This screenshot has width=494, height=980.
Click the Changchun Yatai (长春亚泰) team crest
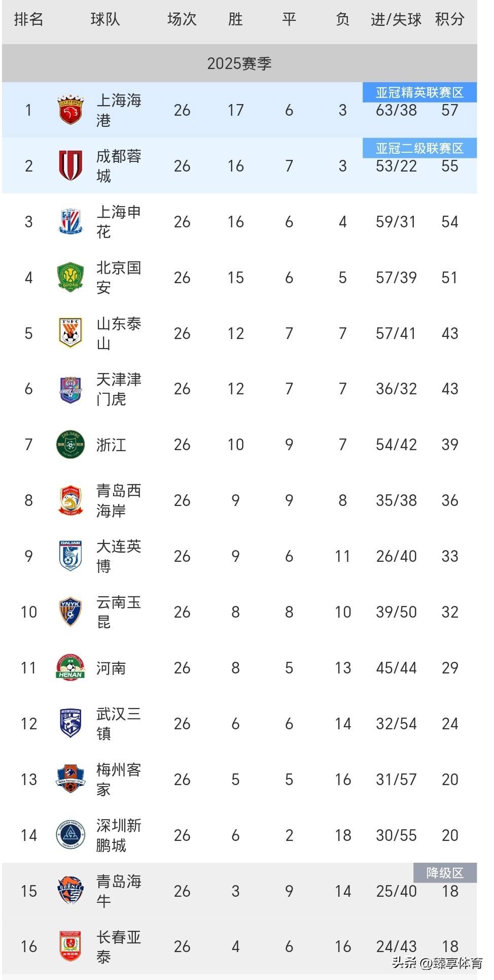(70, 946)
